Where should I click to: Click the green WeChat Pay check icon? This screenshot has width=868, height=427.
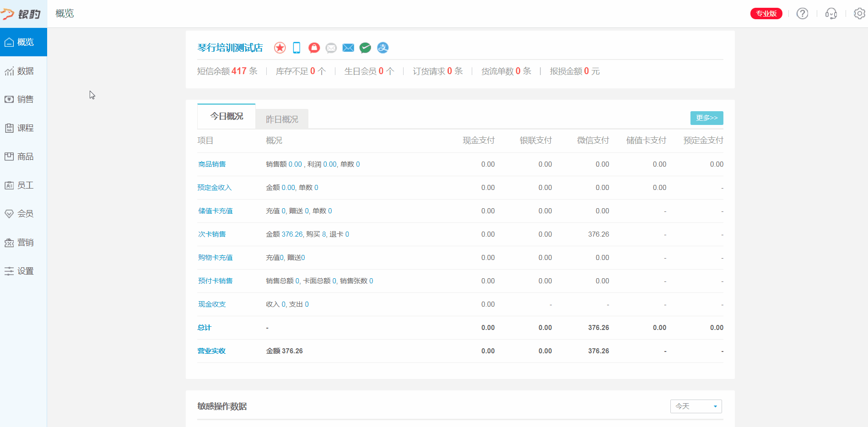(x=365, y=48)
